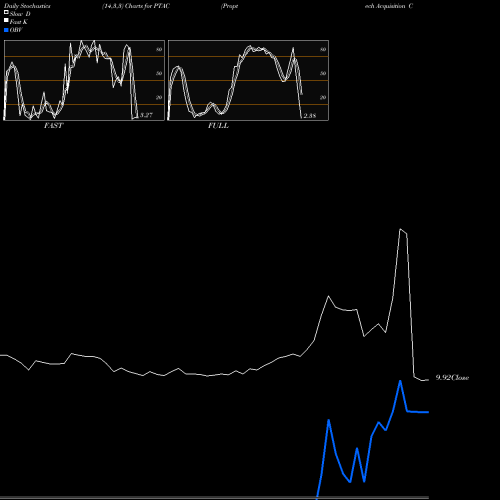
Task: Select the Slow D legend label
Action: point(20,14)
